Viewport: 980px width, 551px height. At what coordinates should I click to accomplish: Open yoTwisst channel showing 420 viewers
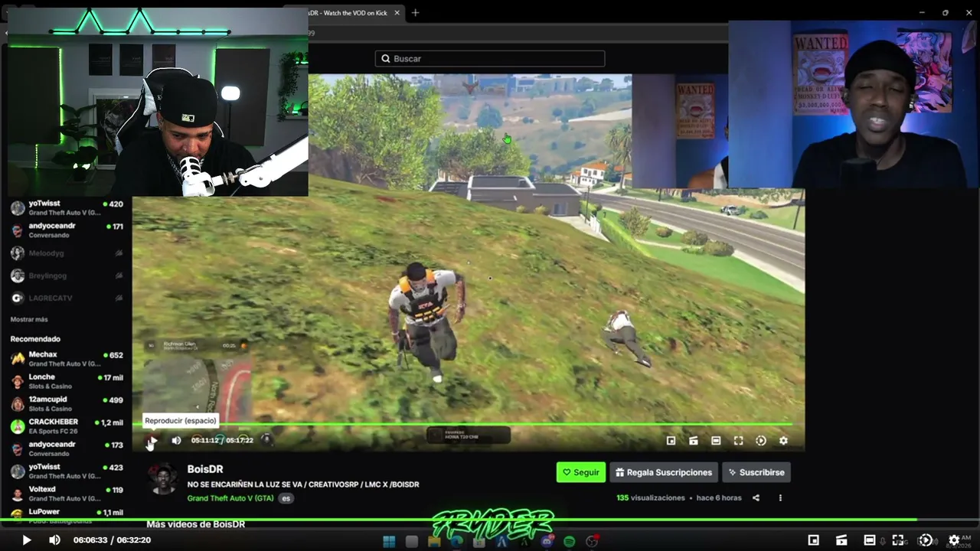point(67,208)
